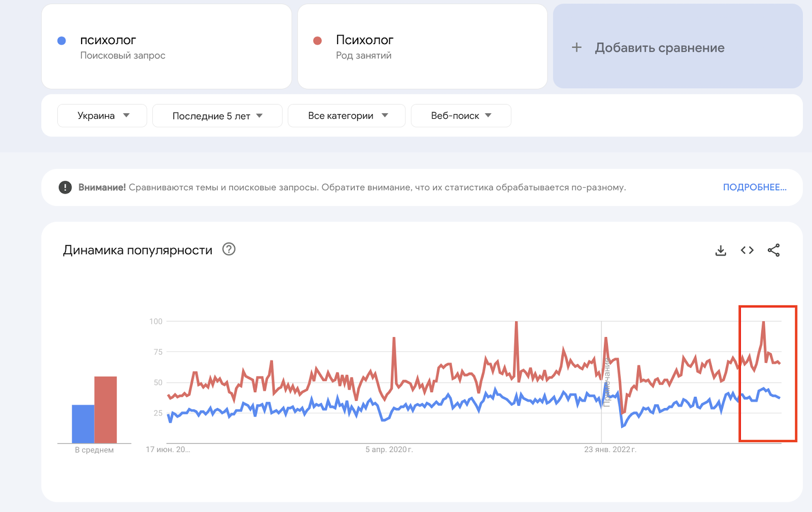
Task: Click the share icon for the chart
Action: (x=773, y=250)
